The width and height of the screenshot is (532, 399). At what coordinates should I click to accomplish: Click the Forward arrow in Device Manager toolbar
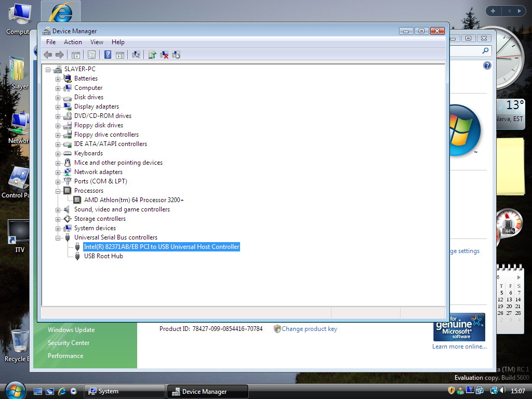click(x=60, y=55)
